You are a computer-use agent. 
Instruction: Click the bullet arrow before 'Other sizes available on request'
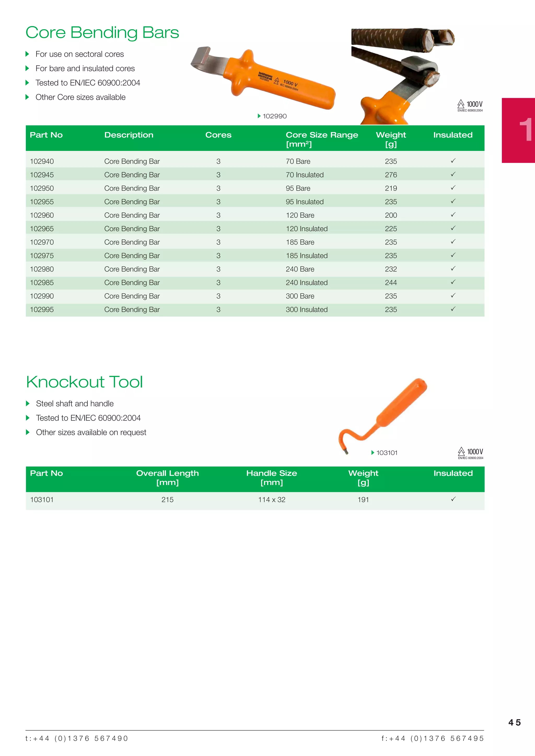(x=28, y=432)
